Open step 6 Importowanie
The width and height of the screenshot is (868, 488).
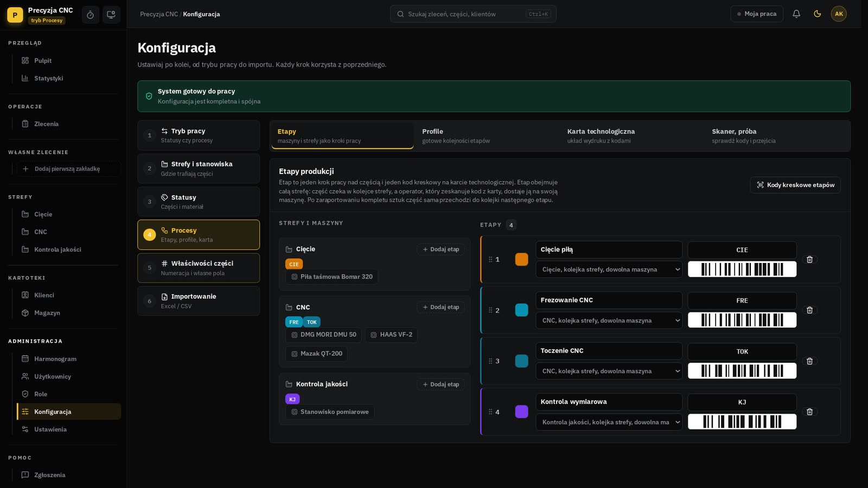click(x=199, y=301)
